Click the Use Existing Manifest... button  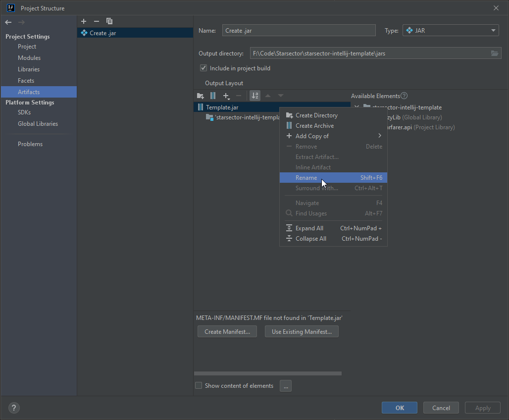pos(302,332)
